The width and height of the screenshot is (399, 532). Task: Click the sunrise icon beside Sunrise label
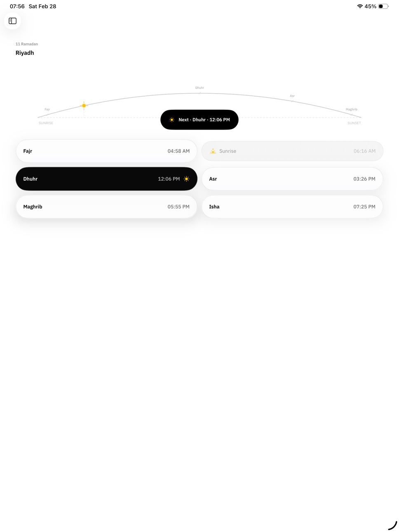pos(213,151)
